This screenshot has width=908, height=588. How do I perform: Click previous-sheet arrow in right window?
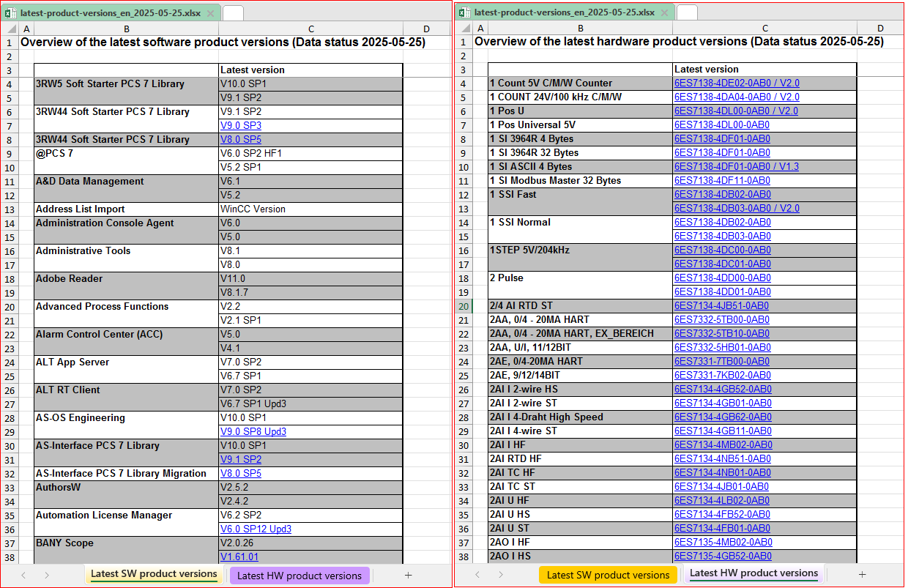(x=477, y=576)
